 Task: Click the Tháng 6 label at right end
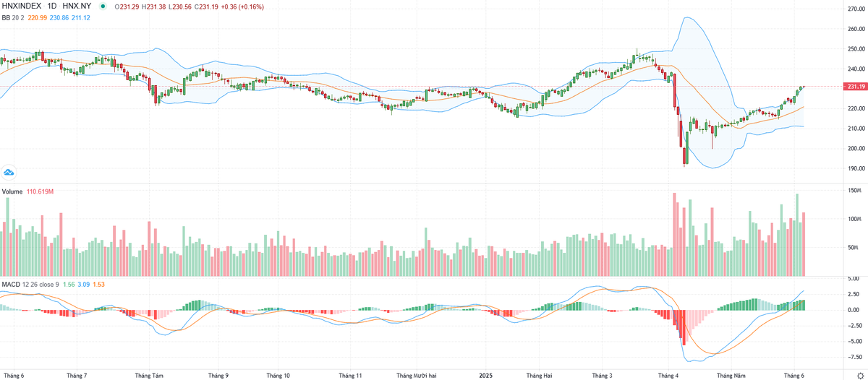point(793,376)
